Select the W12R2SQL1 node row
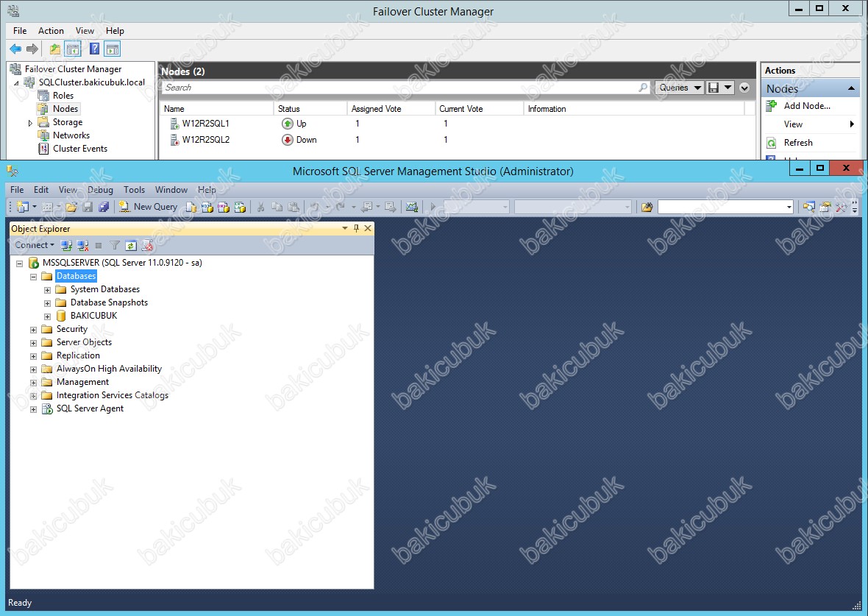Image resolution: width=868 pixels, height=616 pixels. 457,124
